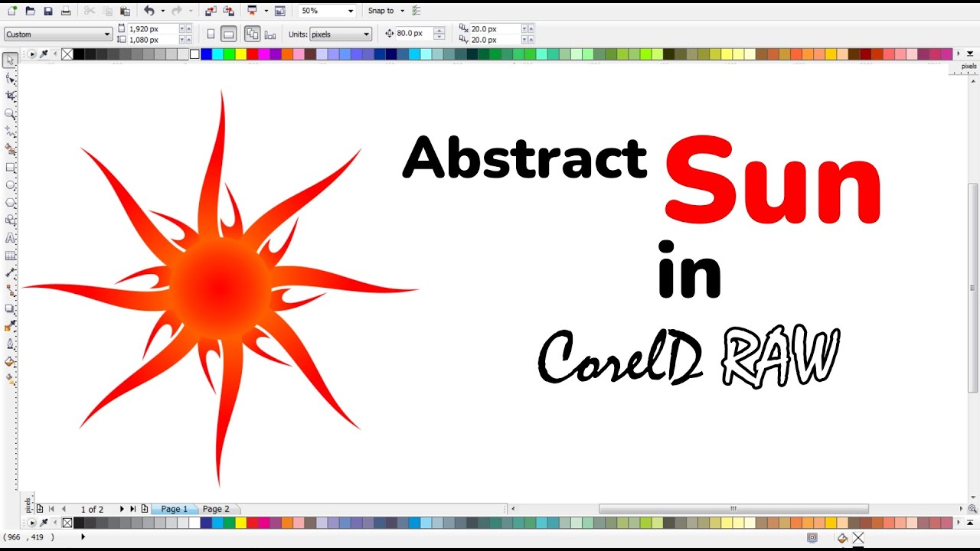This screenshot has width=980, height=551.
Task: Paste from clipboard icon
Action: pos(125,11)
